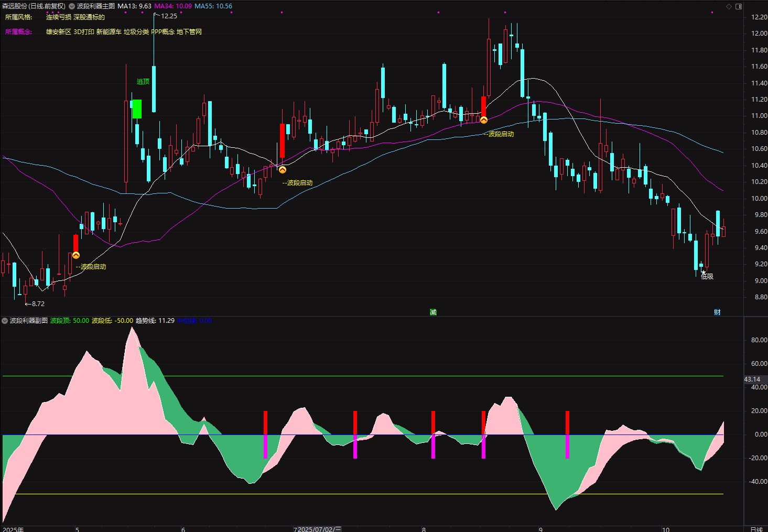
Task: Click the green 逃顶 candle marker
Action: click(x=137, y=108)
